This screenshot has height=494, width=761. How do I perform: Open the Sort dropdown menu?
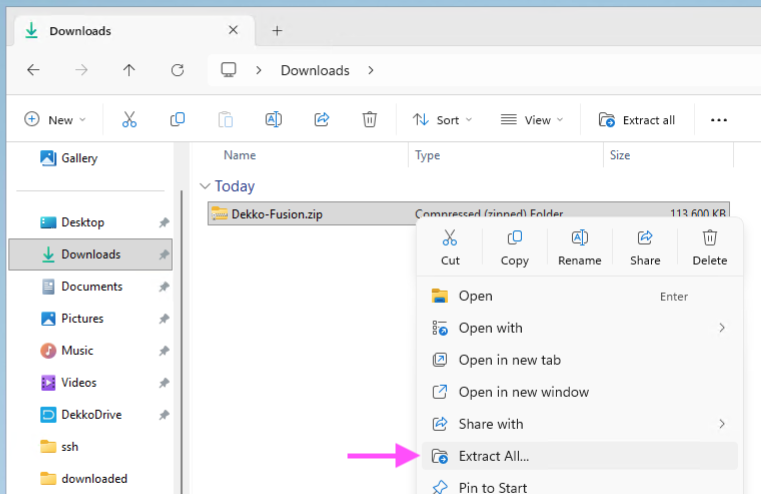pyautogui.click(x=442, y=119)
